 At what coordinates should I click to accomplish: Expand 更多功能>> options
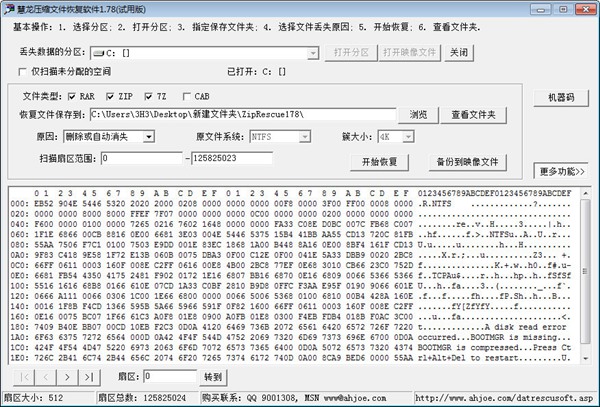pos(561,171)
